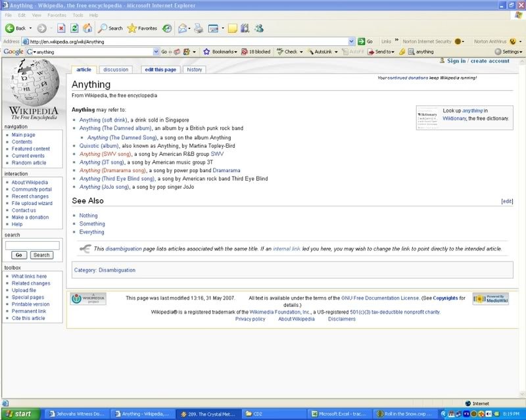Click the Norton Internet Security globe icon
This screenshot has width=526, height=420.
(458, 41)
